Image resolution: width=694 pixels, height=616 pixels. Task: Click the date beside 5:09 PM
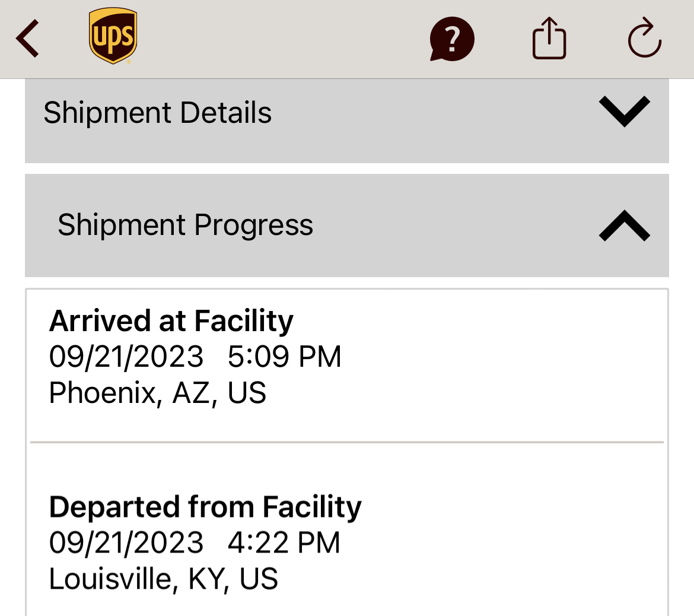pyautogui.click(x=126, y=357)
